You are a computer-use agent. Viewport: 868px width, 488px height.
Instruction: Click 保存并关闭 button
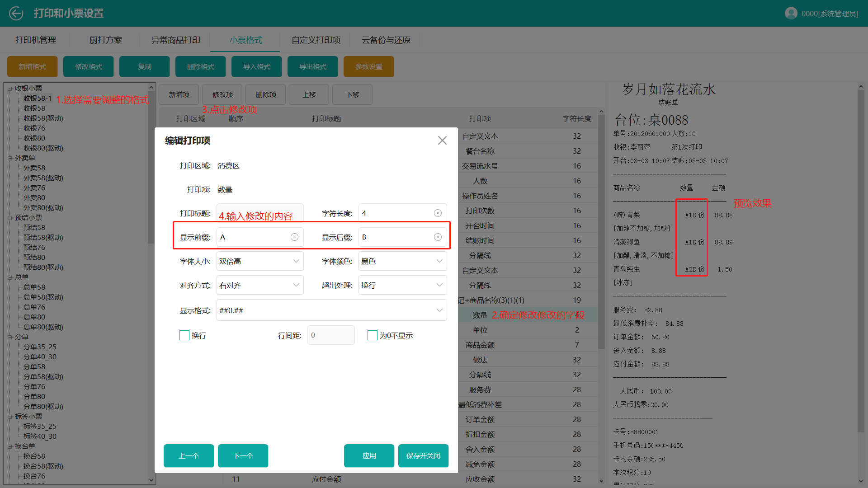(x=424, y=455)
